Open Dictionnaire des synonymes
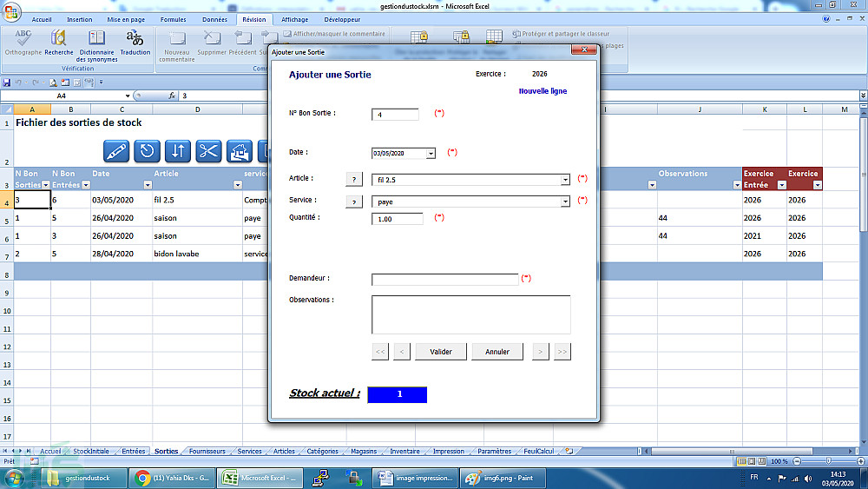The height and width of the screenshot is (489, 868). 97,45
